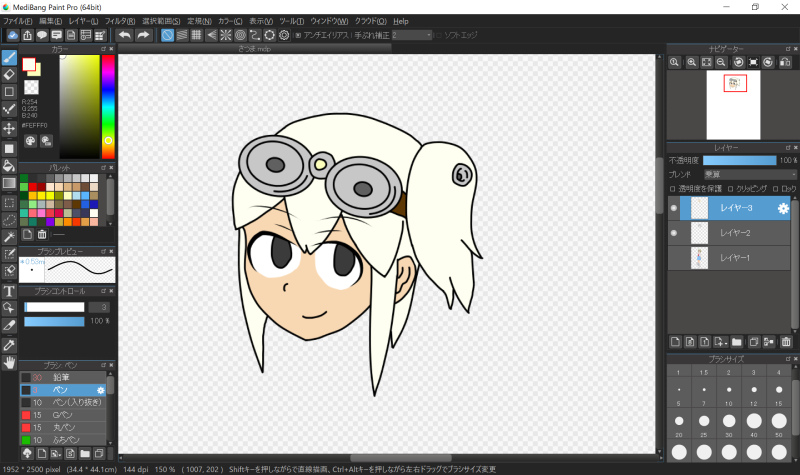This screenshot has height=475, width=800.
Task: Select the Move tool
Action: 9,128
